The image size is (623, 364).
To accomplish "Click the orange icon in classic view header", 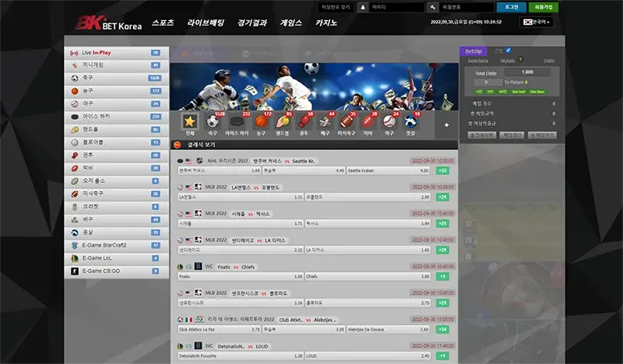I will [178, 145].
